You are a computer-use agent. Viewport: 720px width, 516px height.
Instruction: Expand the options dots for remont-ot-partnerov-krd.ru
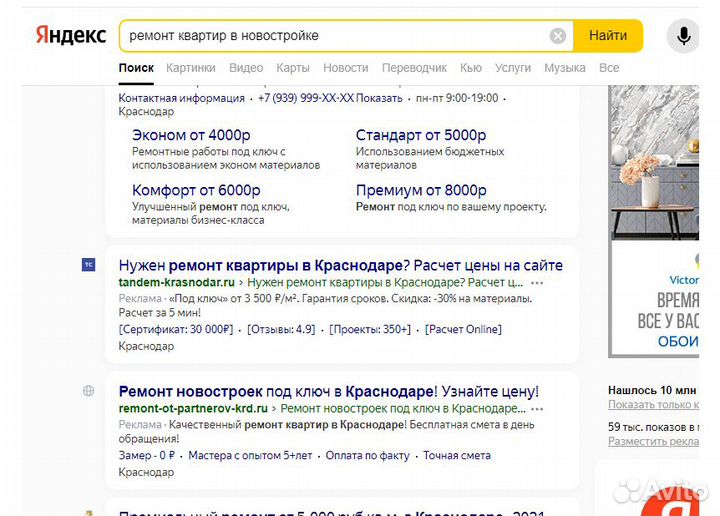click(537, 409)
